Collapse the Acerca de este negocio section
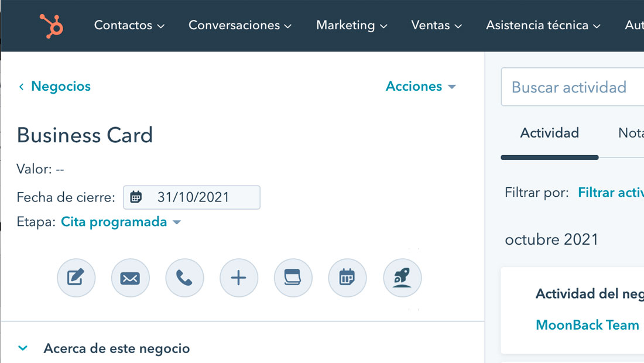The height and width of the screenshot is (363, 644). tap(23, 348)
